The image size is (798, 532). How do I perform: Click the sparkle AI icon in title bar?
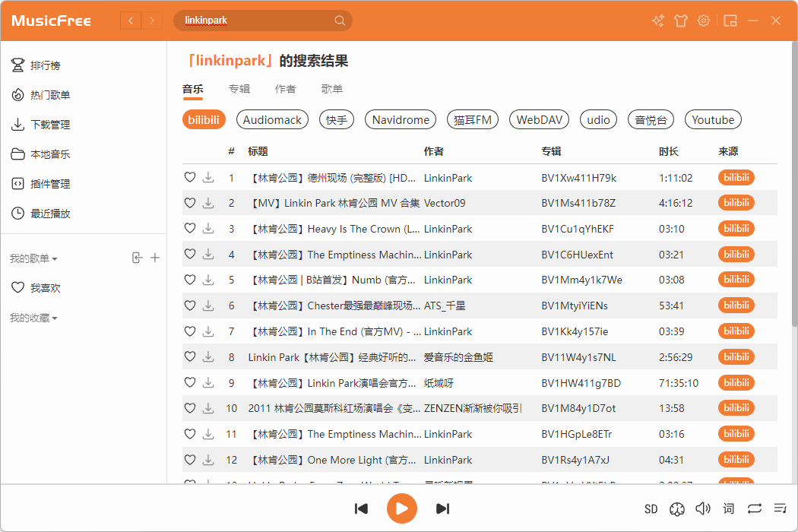[x=657, y=21]
